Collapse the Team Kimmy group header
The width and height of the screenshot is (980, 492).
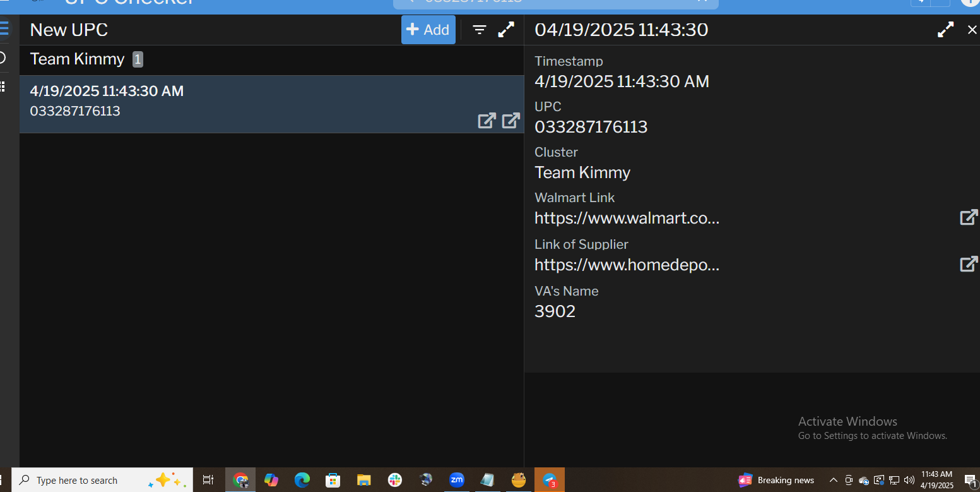[78, 59]
